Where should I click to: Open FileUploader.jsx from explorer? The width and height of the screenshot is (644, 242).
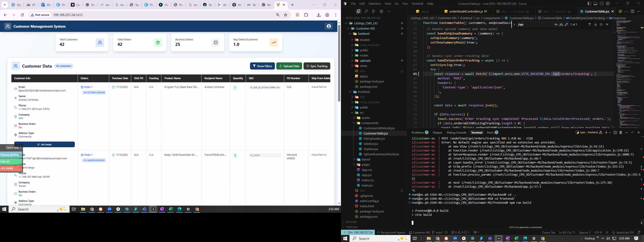point(374,139)
